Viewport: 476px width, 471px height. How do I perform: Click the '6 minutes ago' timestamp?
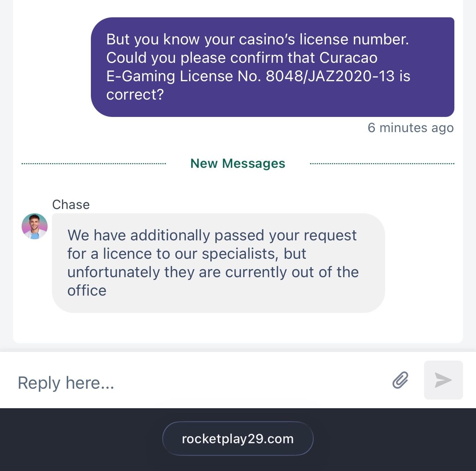(410, 128)
